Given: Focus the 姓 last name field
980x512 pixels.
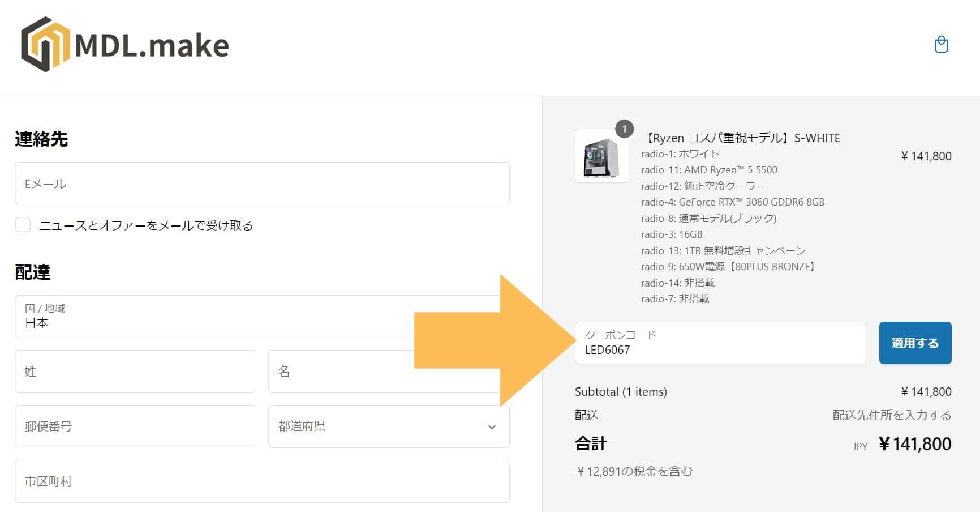Looking at the screenshot, I should (135, 372).
